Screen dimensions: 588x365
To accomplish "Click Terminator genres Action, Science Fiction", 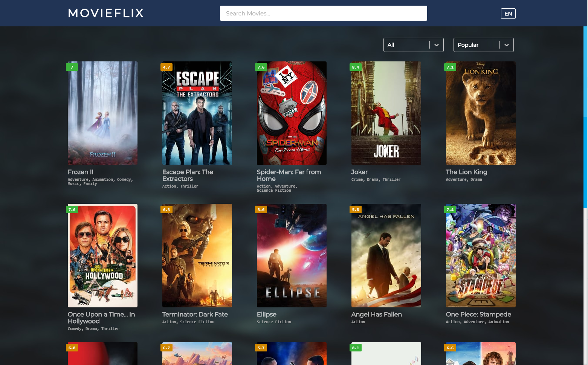I will point(188,322).
